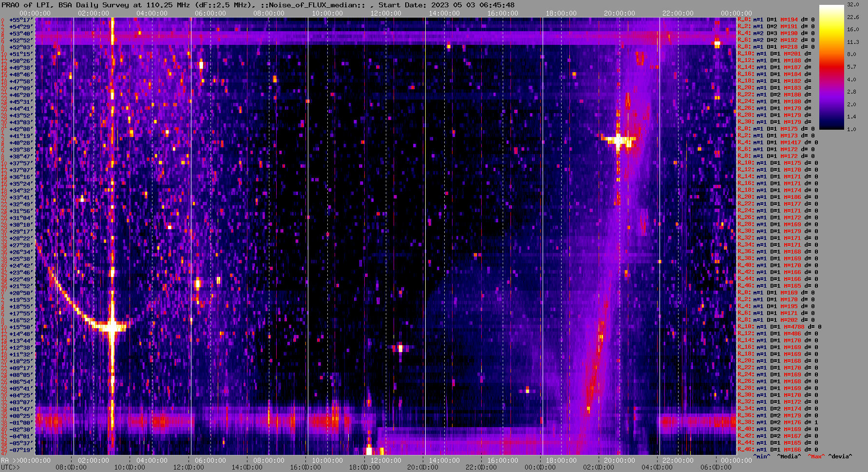Select the ^Media^ legend label

coord(789,456)
